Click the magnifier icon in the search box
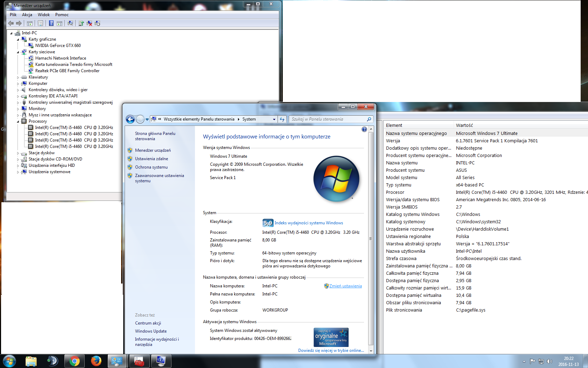The height and width of the screenshot is (368, 588). 369,119
